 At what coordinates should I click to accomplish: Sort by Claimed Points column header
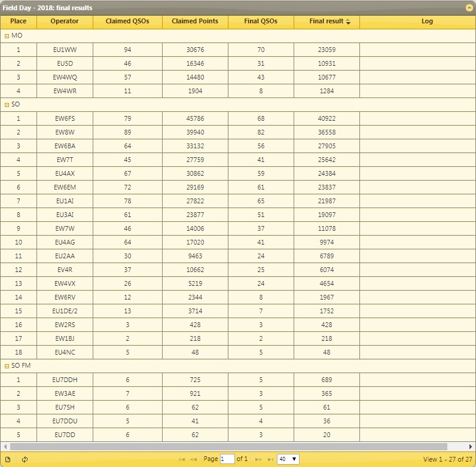click(x=195, y=22)
